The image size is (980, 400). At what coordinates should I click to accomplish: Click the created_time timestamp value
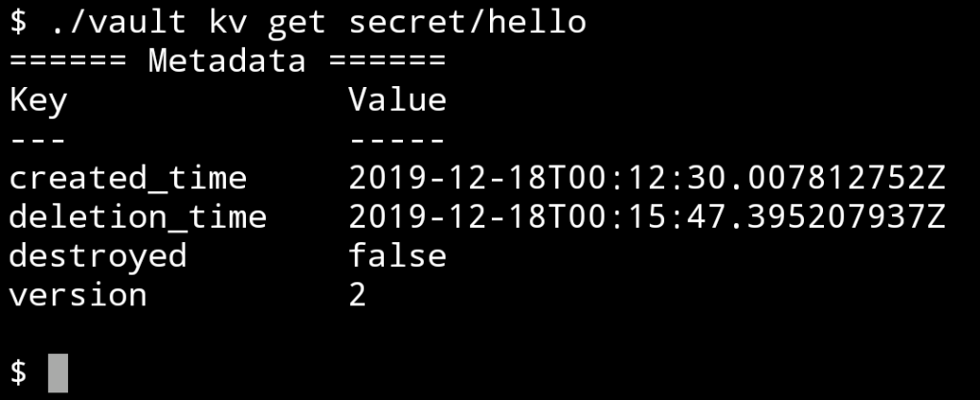[x=647, y=178]
